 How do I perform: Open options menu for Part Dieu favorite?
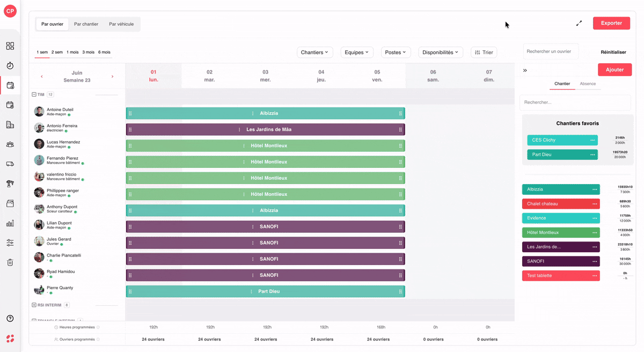pos(592,155)
